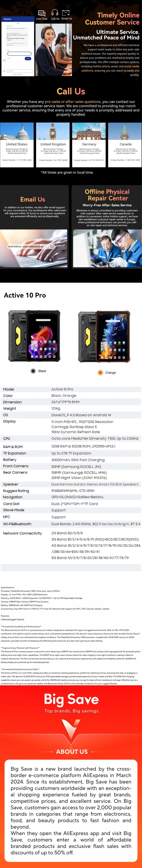Click the Call Us headset icon
This screenshot has height=868, width=142.
coord(55,13)
